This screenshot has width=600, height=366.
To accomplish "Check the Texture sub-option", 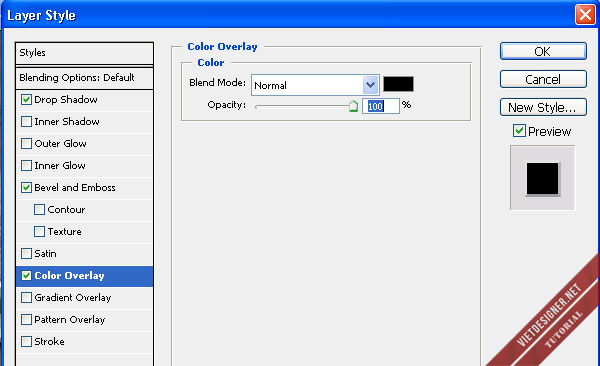I will [39, 232].
